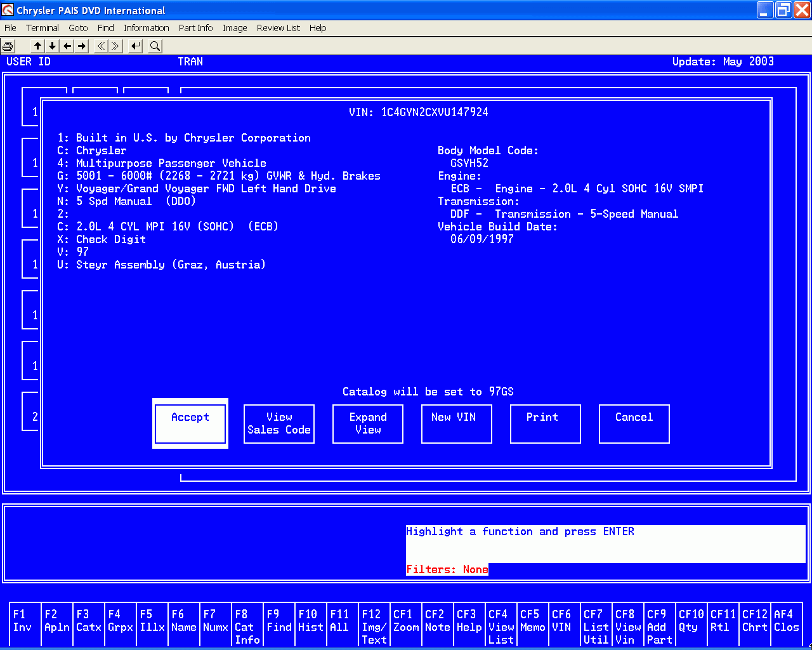Click the CF11 Rtl function key
Screen dimensions: 812x650
click(x=723, y=625)
